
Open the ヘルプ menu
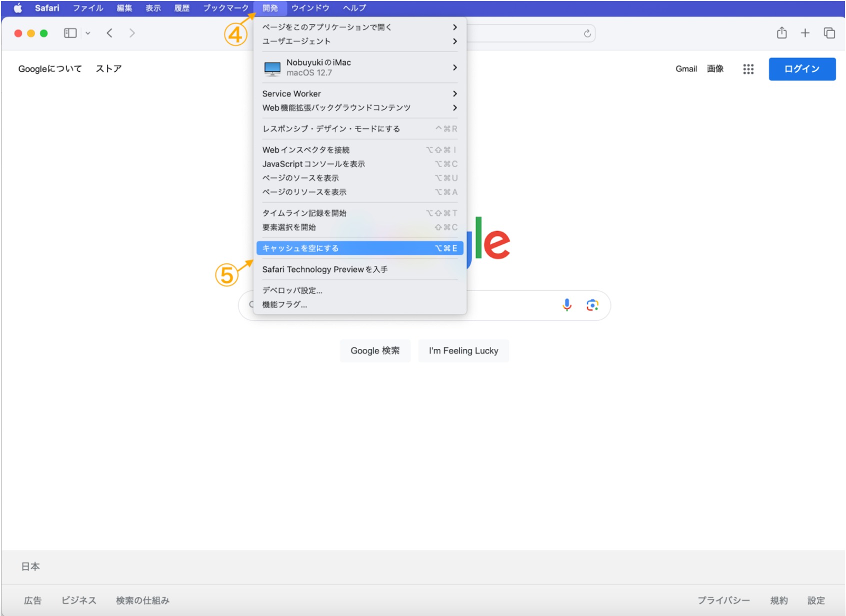point(354,8)
